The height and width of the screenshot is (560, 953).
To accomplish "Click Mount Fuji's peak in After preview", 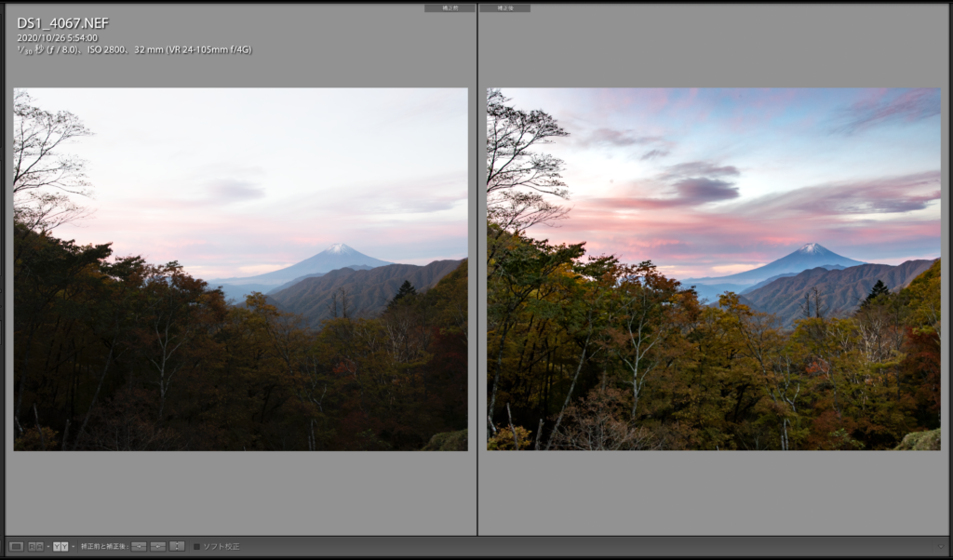I will pos(813,247).
